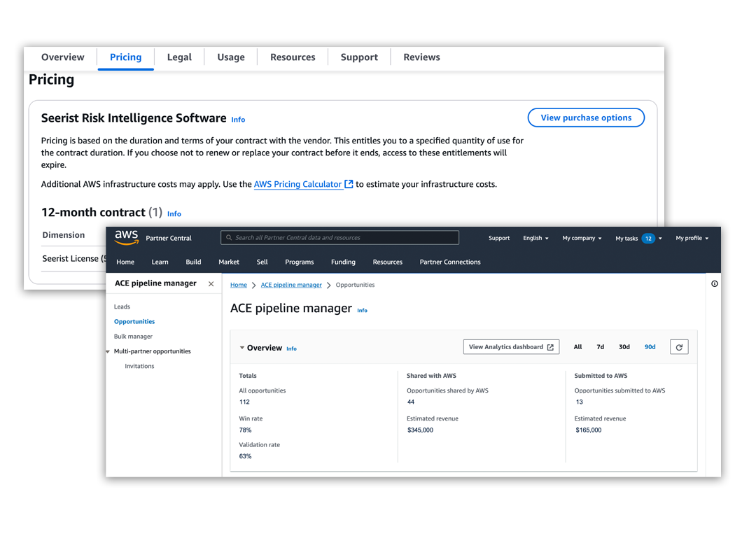
Task: Open the Funding menu in navigation bar
Action: (x=343, y=262)
